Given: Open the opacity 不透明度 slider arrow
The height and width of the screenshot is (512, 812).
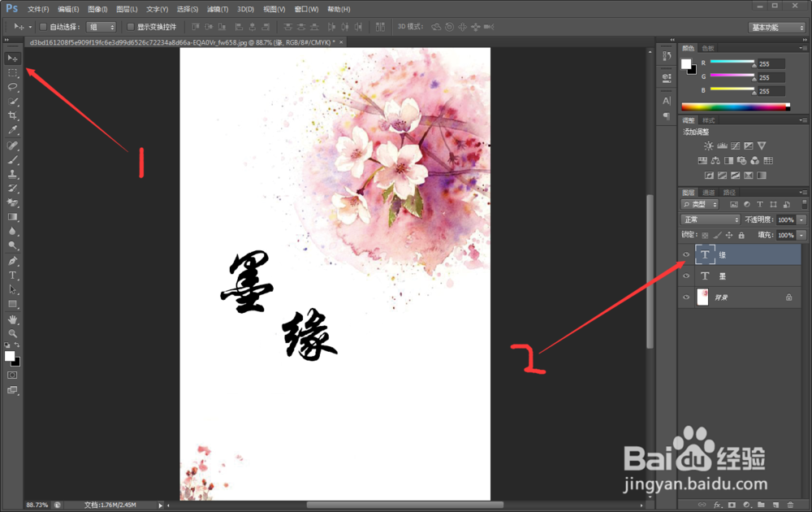Looking at the screenshot, I should tap(801, 219).
